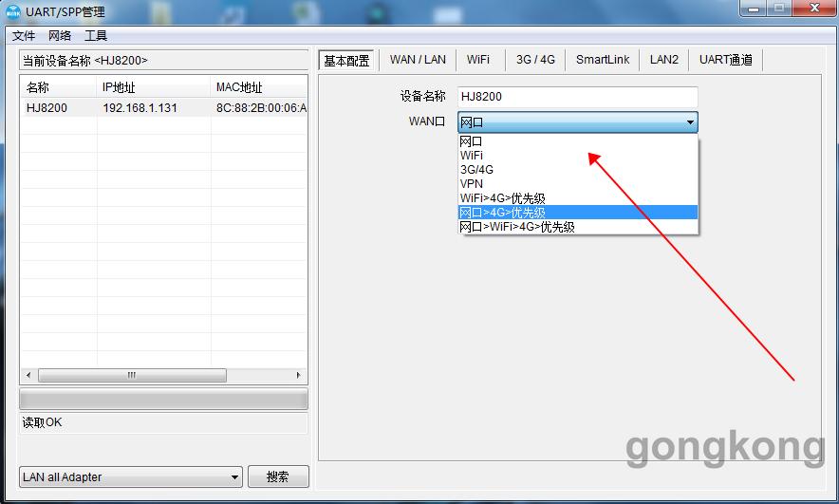Image resolution: width=839 pixels, height=504 pixels.
Task: Open the WiFi tab
Action: coord(477,60)
